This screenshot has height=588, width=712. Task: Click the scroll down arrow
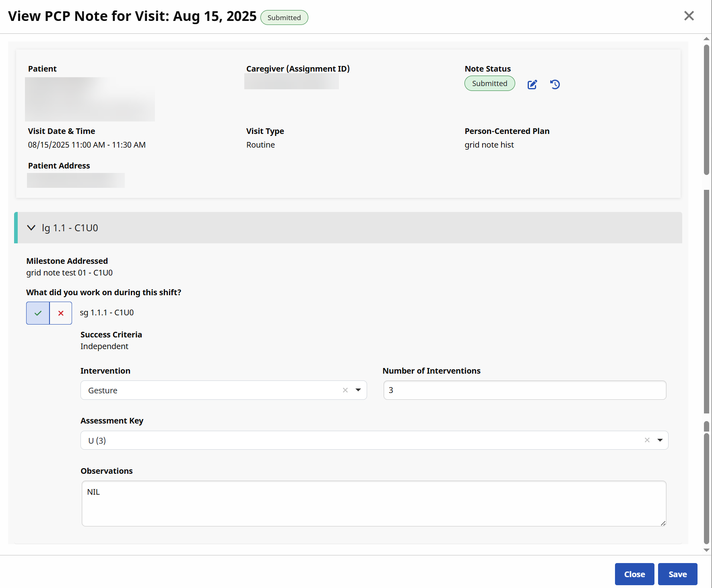[x=706, y=550]
